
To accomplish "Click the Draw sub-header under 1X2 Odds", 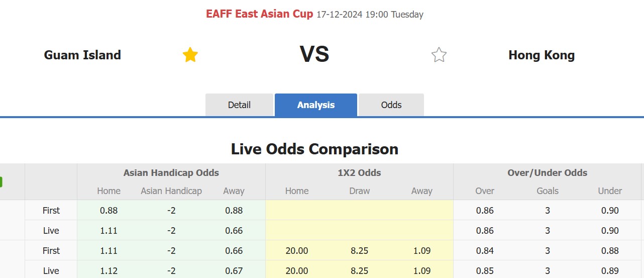I will [x=359, y=191].
